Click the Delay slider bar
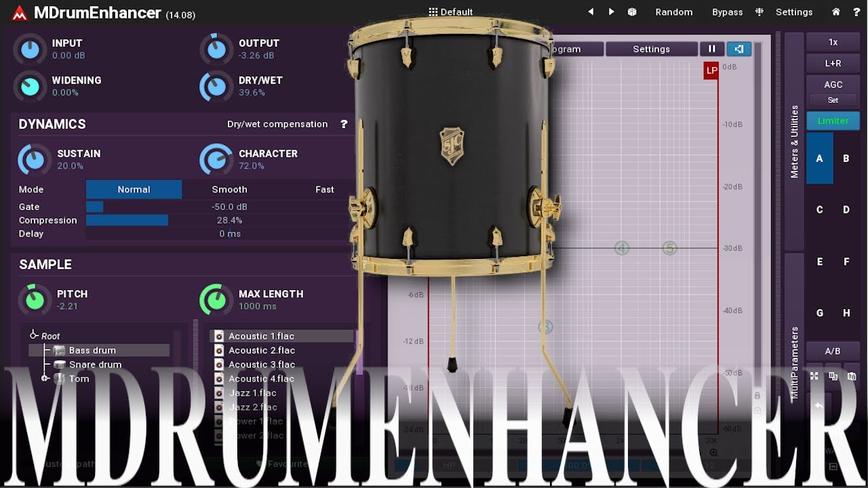 point(221,234)
